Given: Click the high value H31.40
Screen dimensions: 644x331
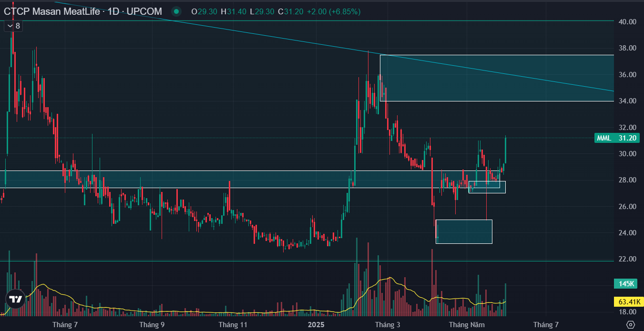Looking at the screenshot, I should coord(234,11).
